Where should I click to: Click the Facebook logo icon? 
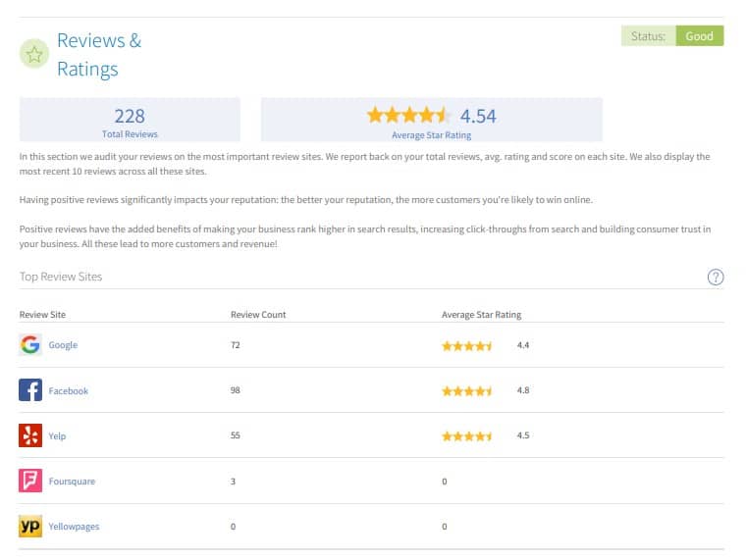[x=30, y=390]
